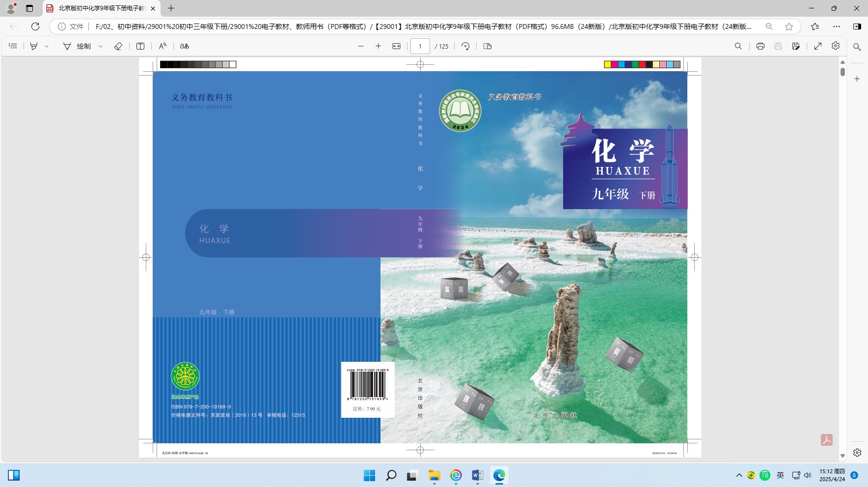This screenshot has height=487, width=868.
Task: Click the page number input field
Action: [420, 46]
